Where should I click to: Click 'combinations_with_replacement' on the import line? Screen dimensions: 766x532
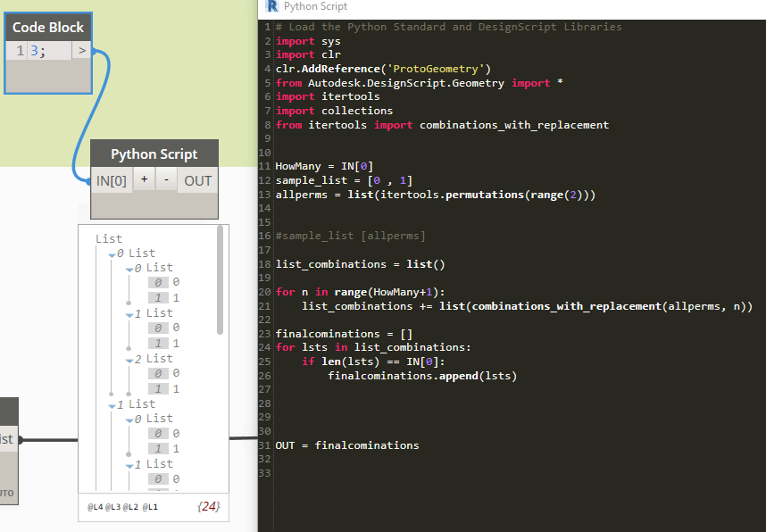(x=514, y=125)
